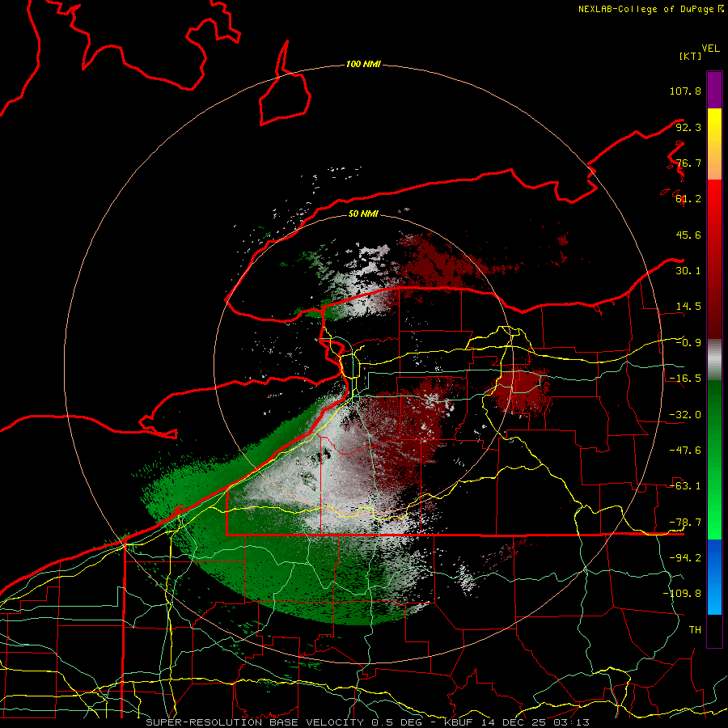The width and height of the screenshot is (728, 728).
Task: Click the -0.9 velocity scale value
Action: click(x=688, y=343)
